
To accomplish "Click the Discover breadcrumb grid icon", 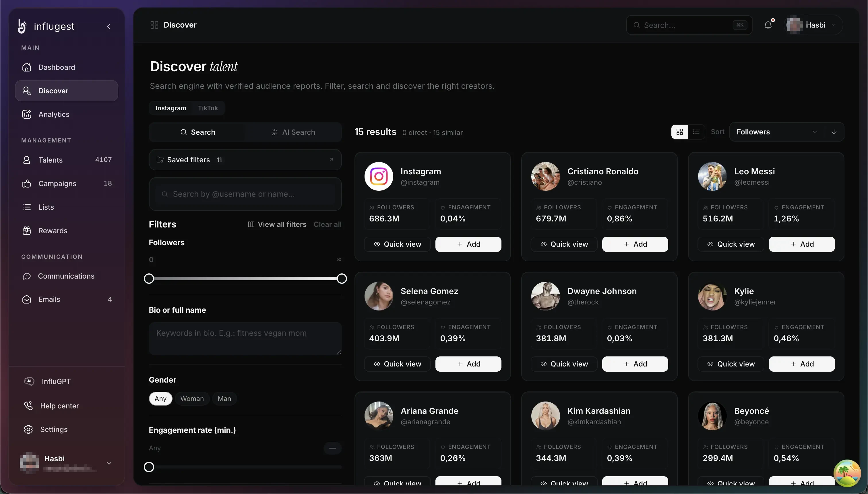I will 154,25.
